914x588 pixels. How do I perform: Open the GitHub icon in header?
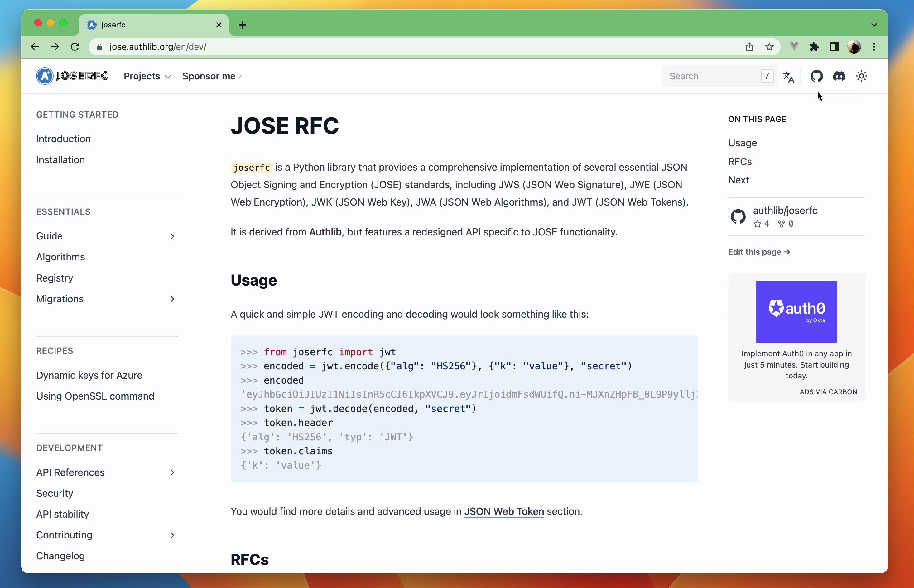click(x=816, y=76)
